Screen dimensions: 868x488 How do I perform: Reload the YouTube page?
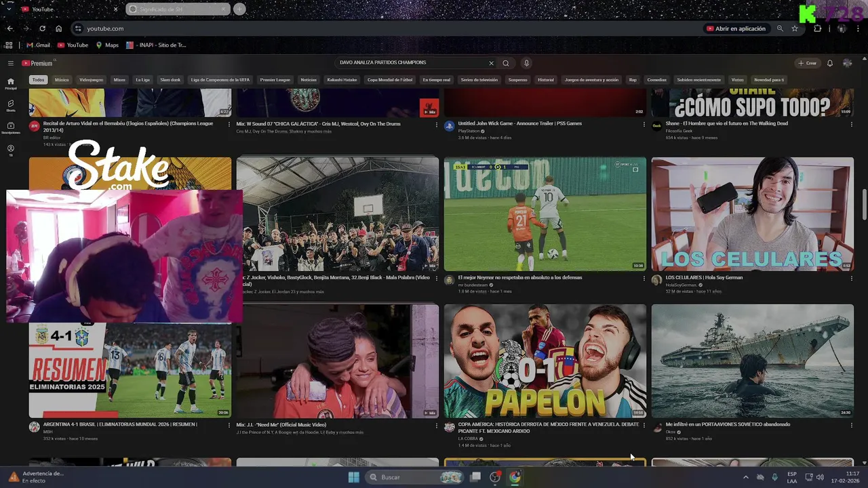(42, 28)
